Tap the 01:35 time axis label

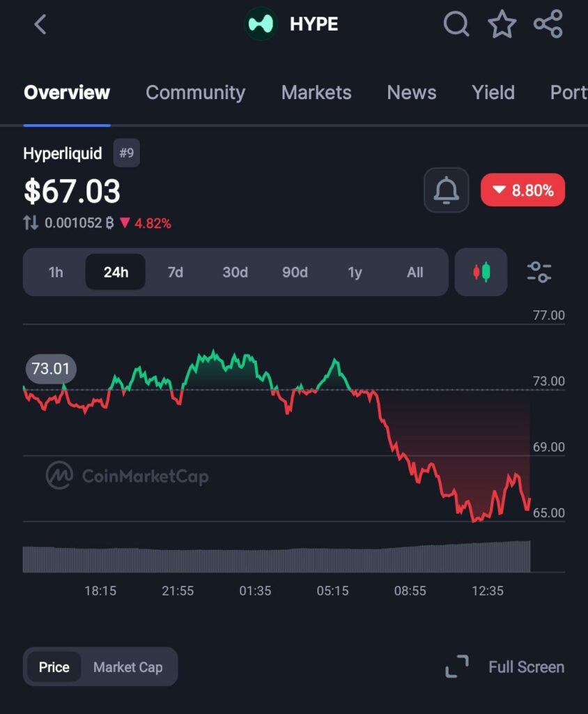click(x=255, y=591)
